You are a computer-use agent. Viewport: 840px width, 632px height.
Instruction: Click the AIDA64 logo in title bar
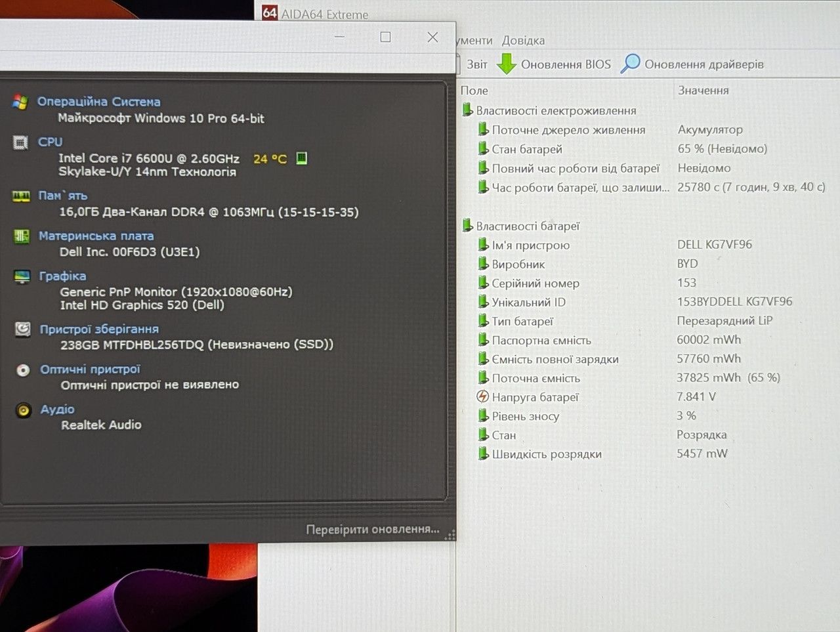pos(270,12)
